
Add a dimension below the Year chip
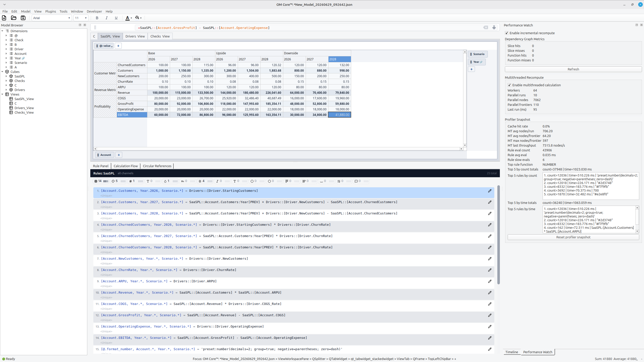tap(471, 69)
